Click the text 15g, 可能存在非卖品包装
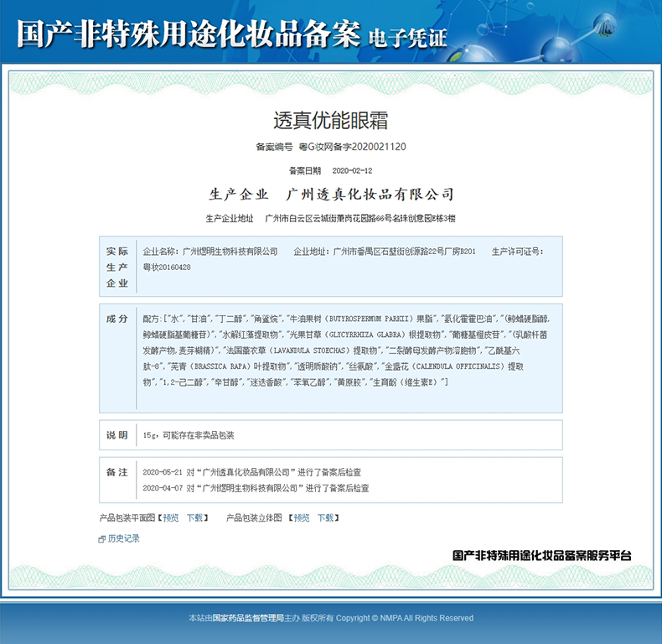The height and width of the screenshot is (644, 662). [189, 435]
